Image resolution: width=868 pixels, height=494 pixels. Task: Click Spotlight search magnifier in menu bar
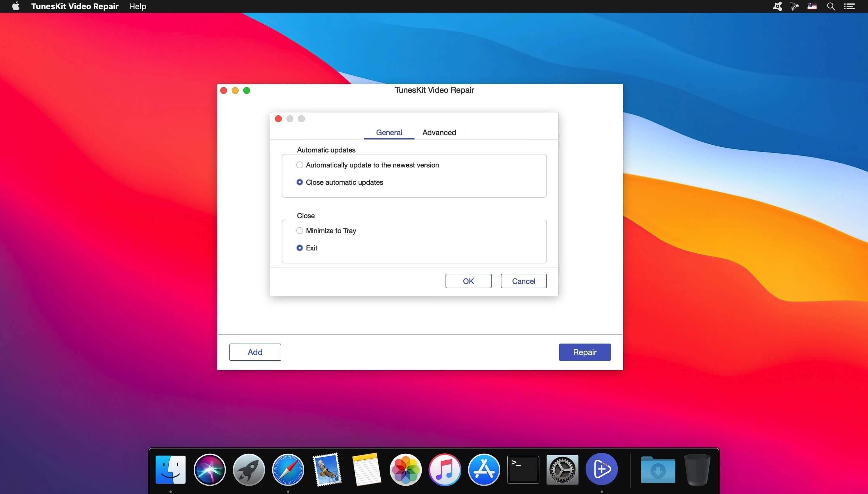831,6
